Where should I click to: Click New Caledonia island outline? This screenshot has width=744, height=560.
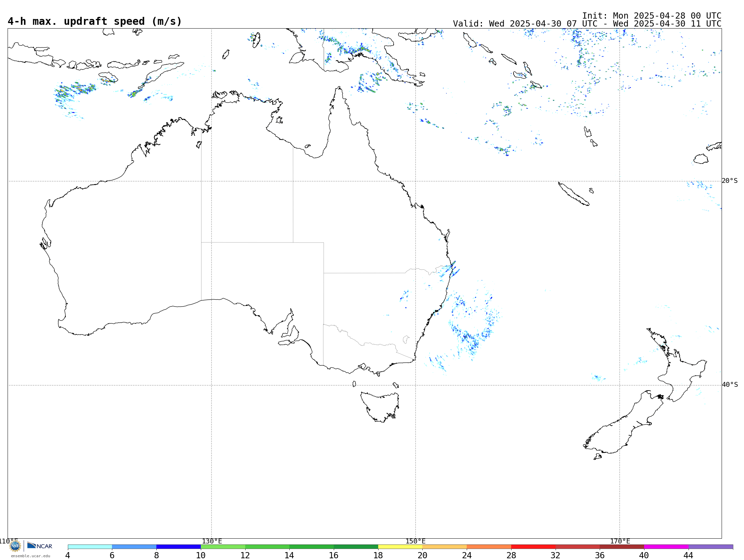(573, 194)
